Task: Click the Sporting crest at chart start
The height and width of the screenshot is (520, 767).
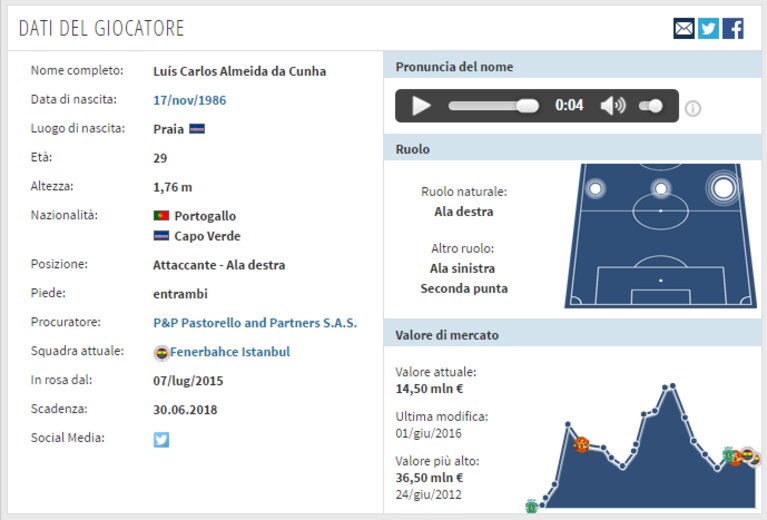Action: click(532, 506)
